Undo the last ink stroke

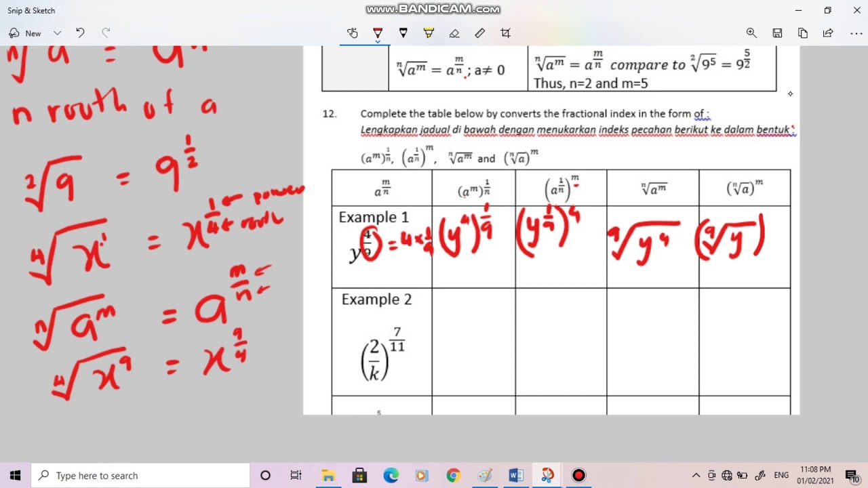click(80, 33)
